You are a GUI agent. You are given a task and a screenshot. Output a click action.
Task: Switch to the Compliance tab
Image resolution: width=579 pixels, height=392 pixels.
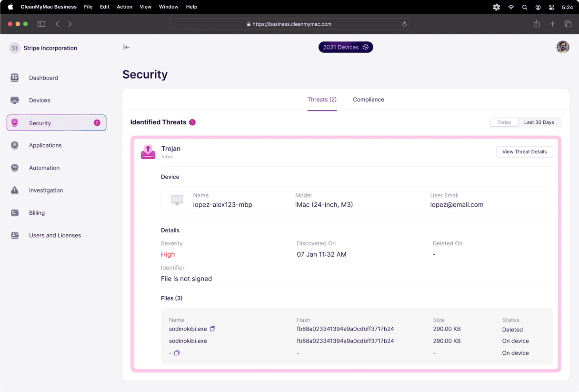coord(369,100)
